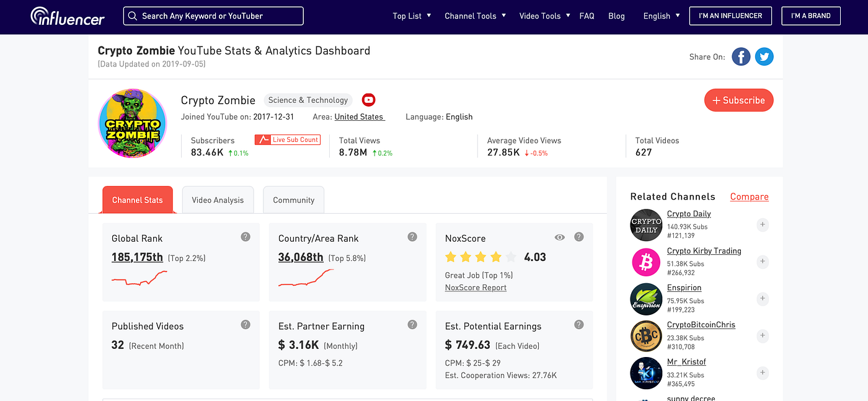Viewport: 868px width, 401px height.
Task: Click Global Rank trend sparkline
Action: point(139,278)
